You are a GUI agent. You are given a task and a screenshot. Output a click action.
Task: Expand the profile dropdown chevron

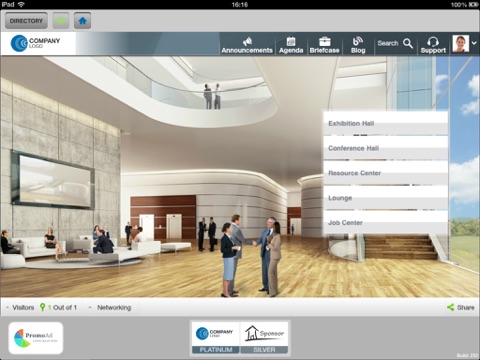click(474, 43)
